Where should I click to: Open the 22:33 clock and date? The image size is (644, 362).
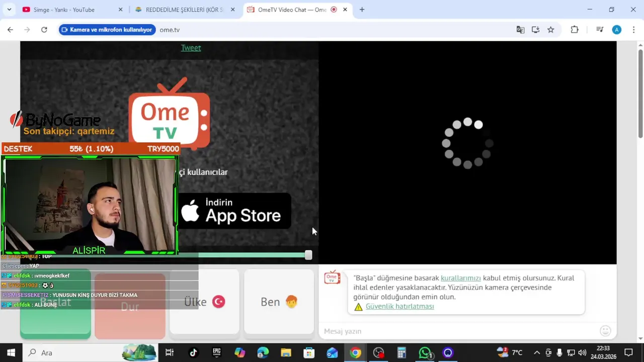pyautogui.click(x=604, y=352)
